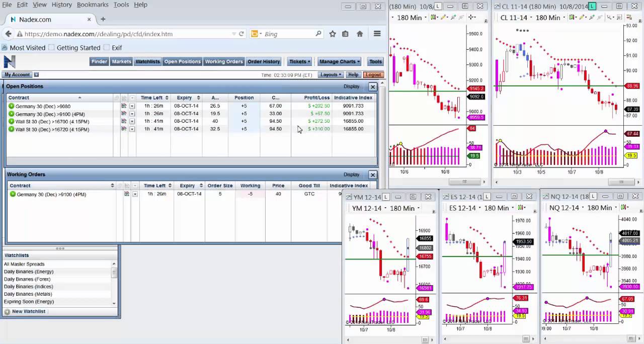Toggle the L link button on NQ 12-14 window
644x344 pixels.
pos(594,196)
